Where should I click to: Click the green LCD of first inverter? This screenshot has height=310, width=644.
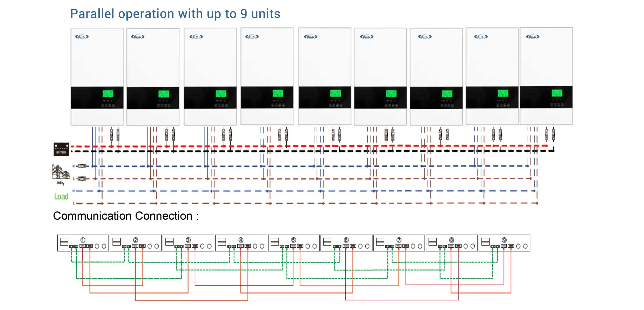point(108,94)
